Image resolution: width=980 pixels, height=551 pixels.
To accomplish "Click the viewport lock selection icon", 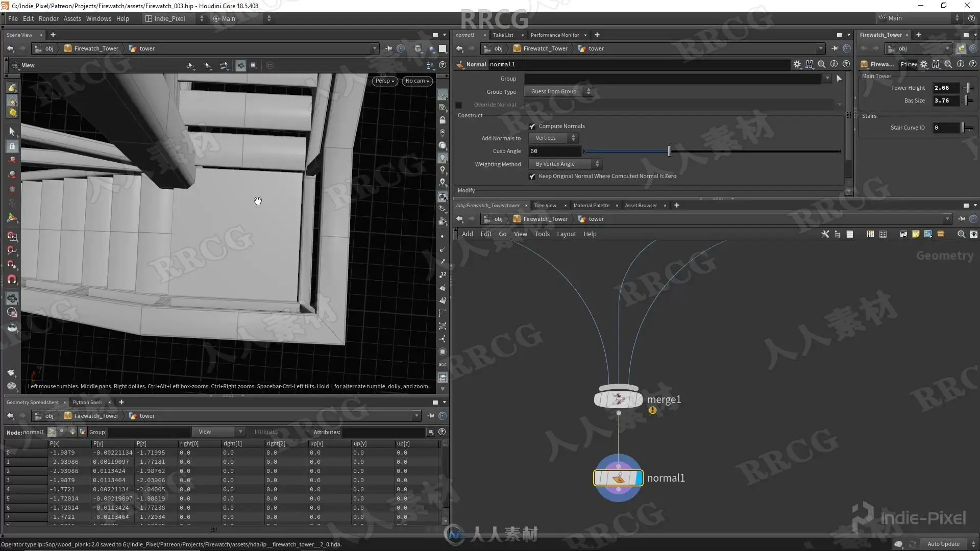I will 12,146.
